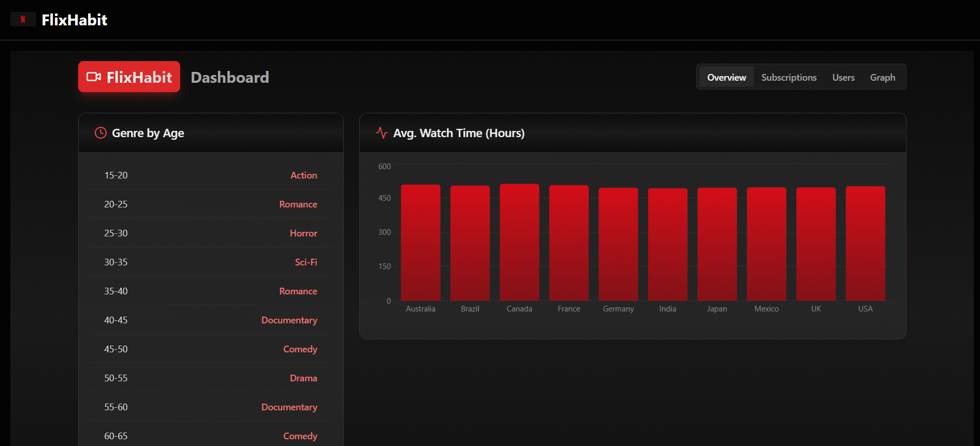Switch to the Overview tab
This screenshot has width=980, height=446.
coord(726,77)
